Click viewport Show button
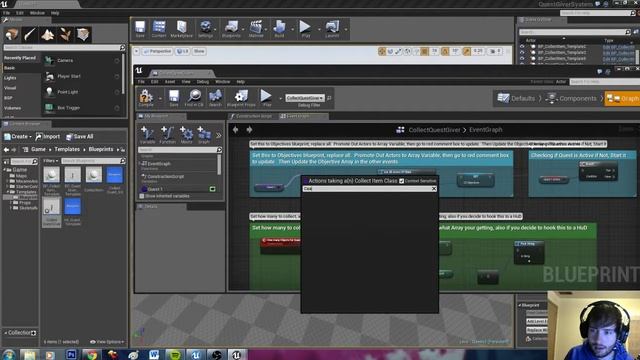The height and width of the screenshot is (360, 640). point(199,51)
